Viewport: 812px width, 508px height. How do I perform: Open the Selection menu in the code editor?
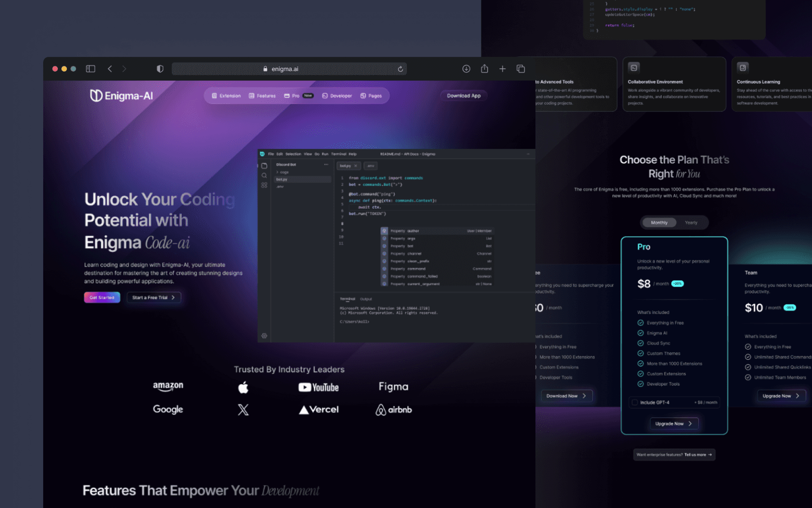pyautogui.click(x=293, y=154)
